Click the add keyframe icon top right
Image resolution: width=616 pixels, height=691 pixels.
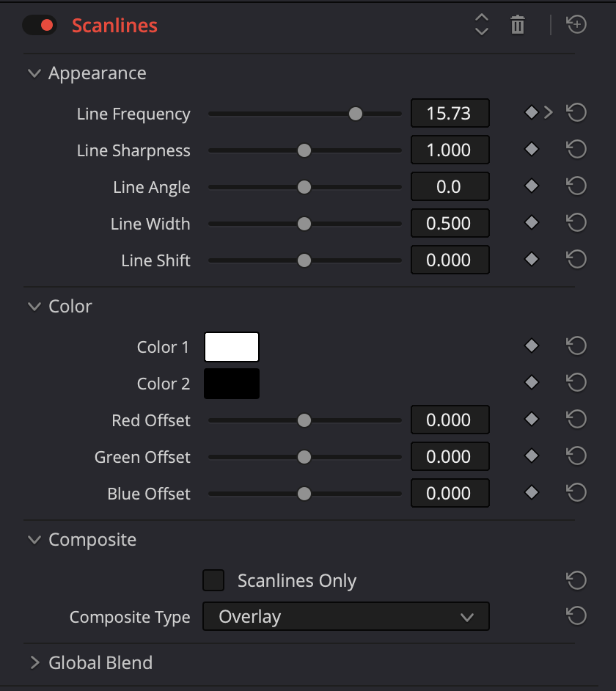click(576, 24)
